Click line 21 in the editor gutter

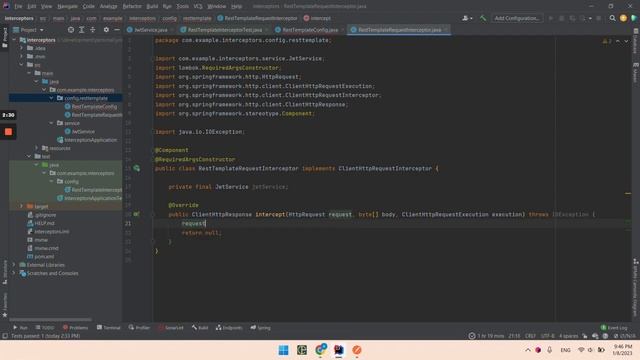coord(128,223)
